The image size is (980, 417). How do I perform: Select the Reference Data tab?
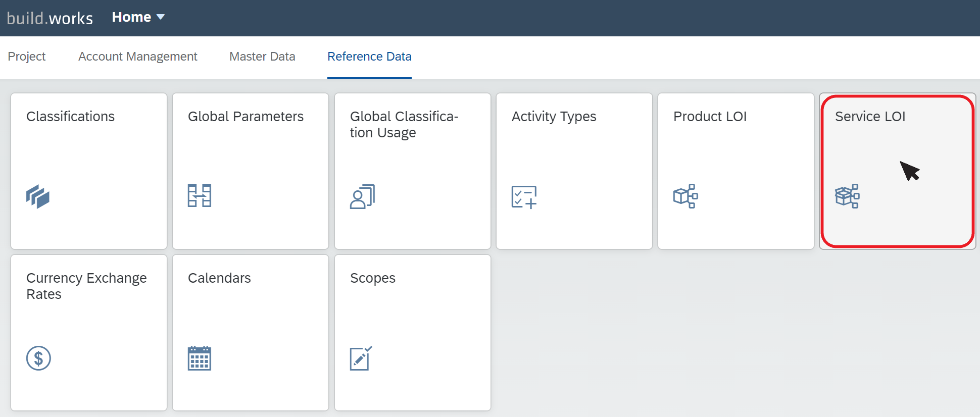369,57
